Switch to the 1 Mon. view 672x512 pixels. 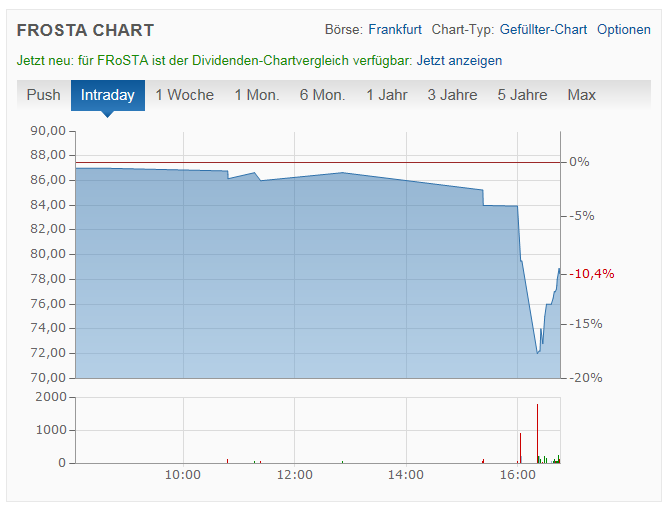coord(256,95)
